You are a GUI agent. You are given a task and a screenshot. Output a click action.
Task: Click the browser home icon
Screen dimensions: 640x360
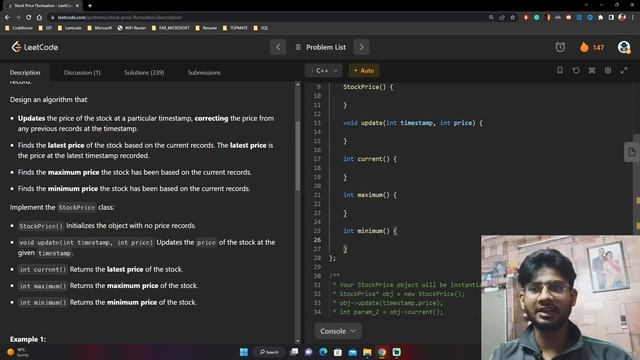(x=39, y=17)
